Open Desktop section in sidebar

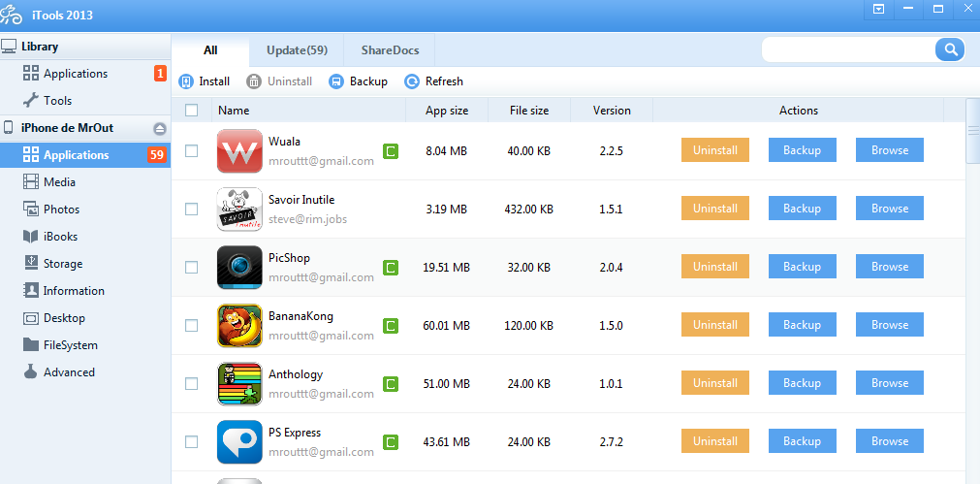point(85,318)
